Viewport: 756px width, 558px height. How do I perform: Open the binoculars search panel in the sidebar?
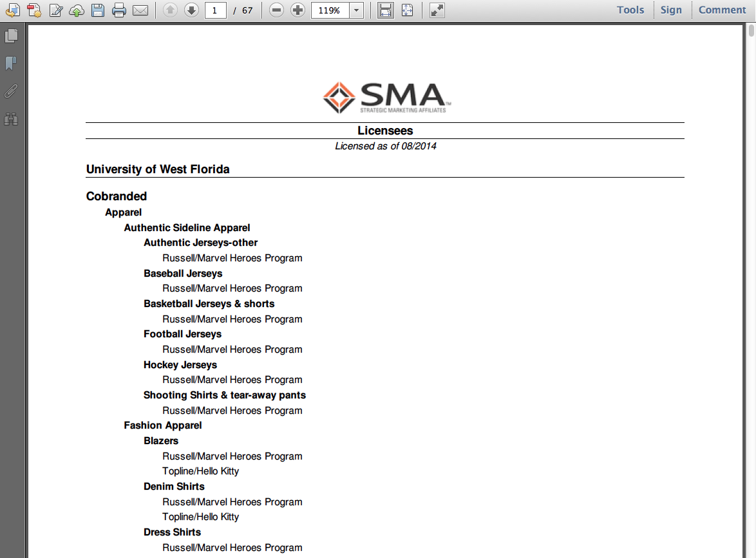[11, 118]
